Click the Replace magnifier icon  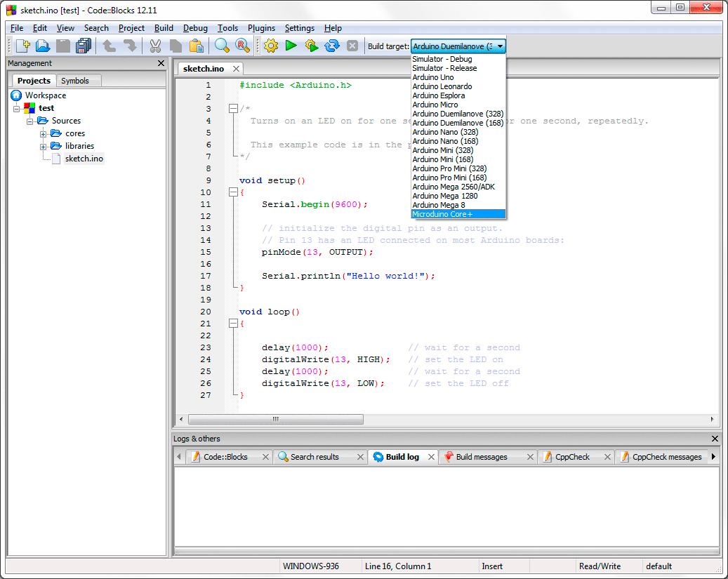tap(242, 46)
